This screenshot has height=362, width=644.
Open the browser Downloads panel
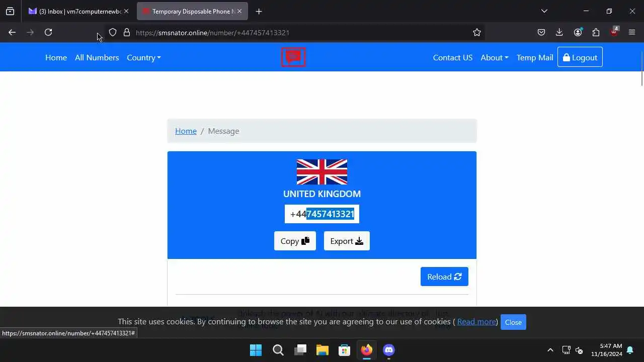point(559,32)
